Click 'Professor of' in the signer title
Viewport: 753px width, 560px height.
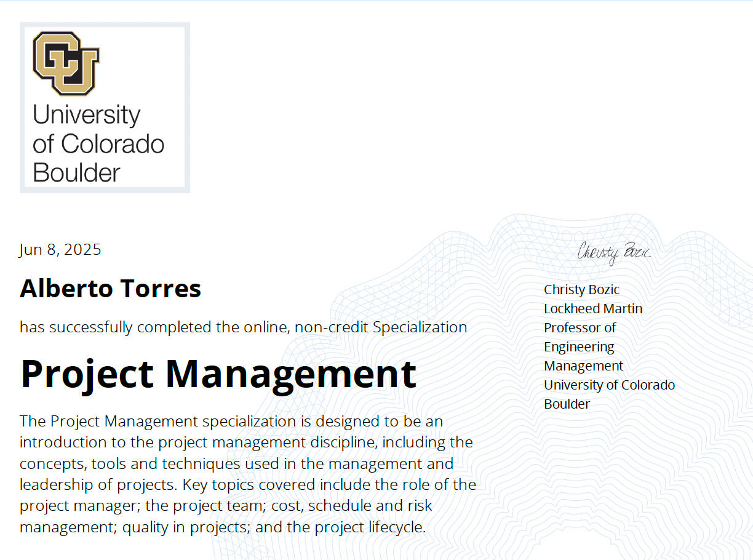[580, 328]
